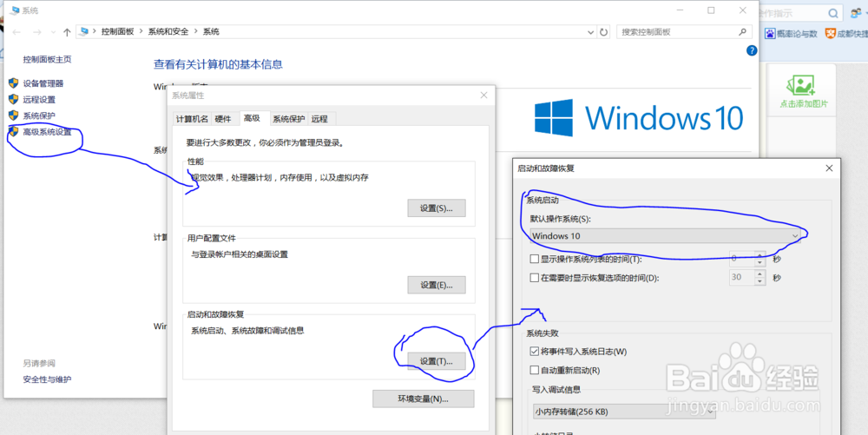
Task: Open 控制面板主页 link
Action: click(47, 59)
